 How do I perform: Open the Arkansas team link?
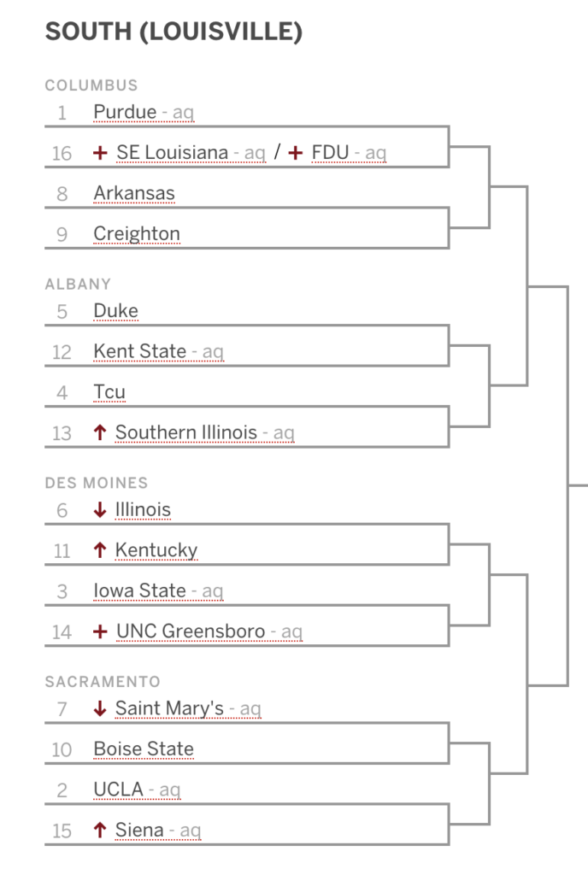(134, 193)
